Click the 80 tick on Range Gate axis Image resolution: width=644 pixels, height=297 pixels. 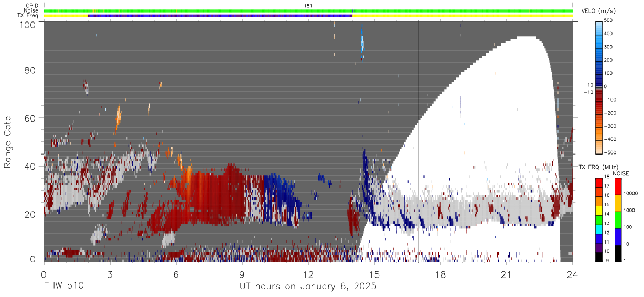tap(30, 70)
